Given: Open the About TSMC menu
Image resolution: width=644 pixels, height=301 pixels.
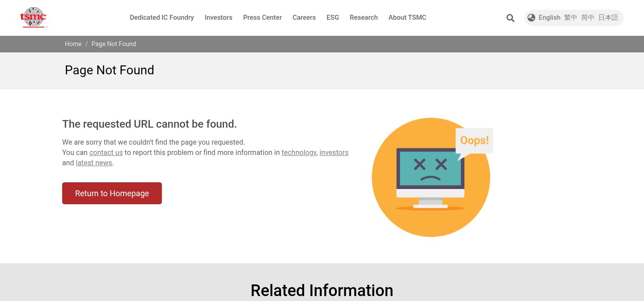Looking at the screenshot, I should click(407, 17).
